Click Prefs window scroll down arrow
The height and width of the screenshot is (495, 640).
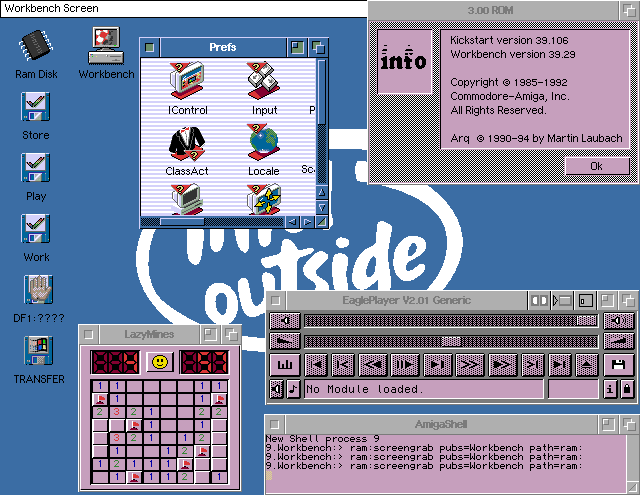tap(322, 207)
